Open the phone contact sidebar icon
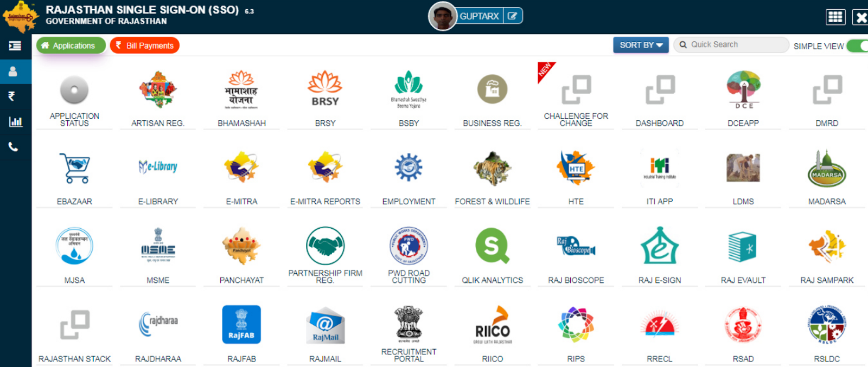Image resolution: width=868 pixels, height=367 pixels. (x=14, y=146)
